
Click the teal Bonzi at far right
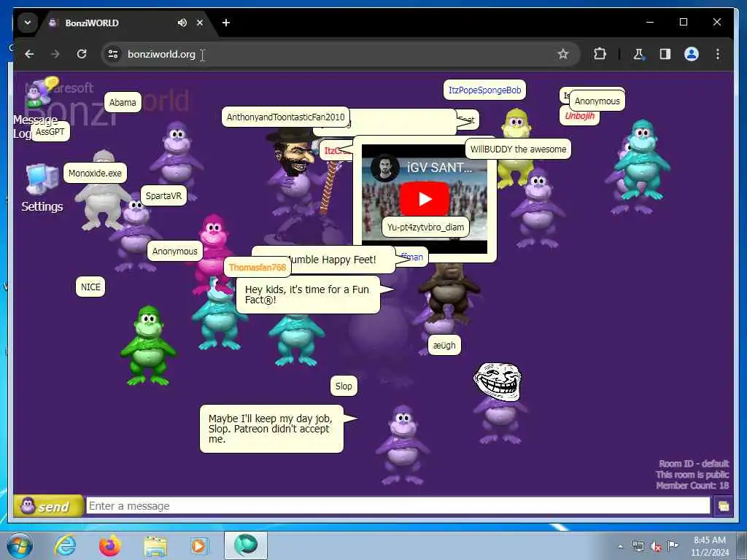(x=641, y=160)
